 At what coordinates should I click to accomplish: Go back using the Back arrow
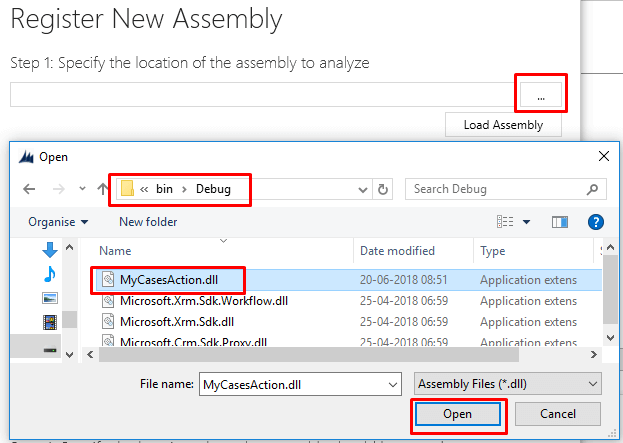29,189
